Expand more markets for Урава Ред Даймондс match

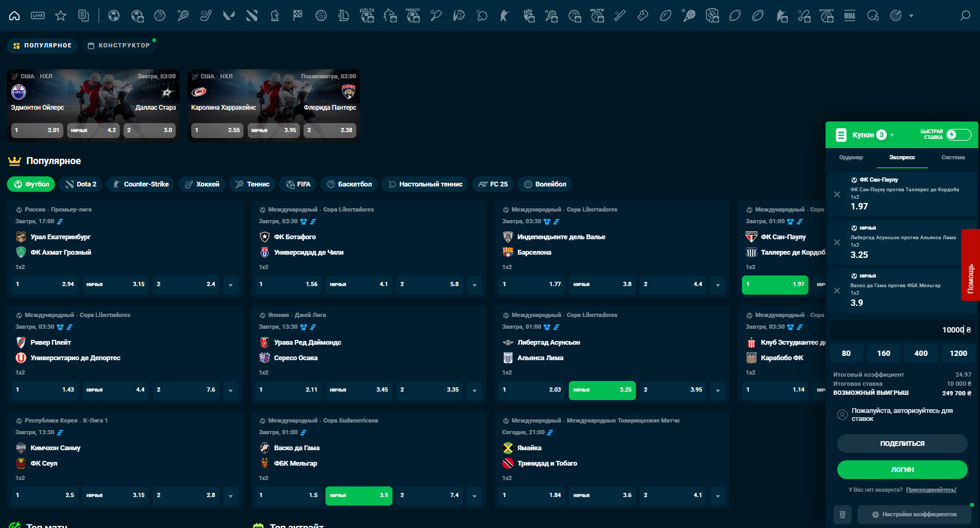click(x=474, y=391)
